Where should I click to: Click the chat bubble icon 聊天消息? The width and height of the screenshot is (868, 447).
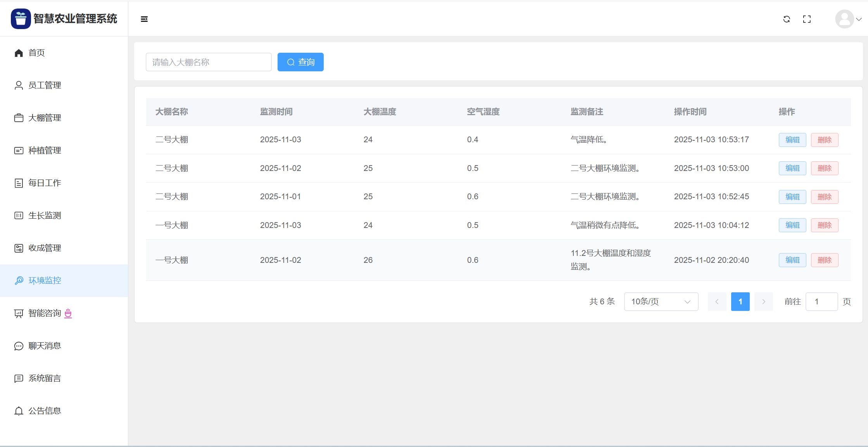(x=19, y=346)
